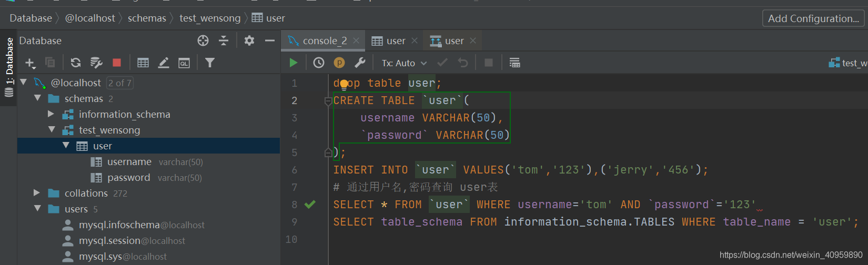Viewport: 868px width, 265px height.
Task: Click line 9 SELECT table_schema statement
Action: tap(596, 222)
